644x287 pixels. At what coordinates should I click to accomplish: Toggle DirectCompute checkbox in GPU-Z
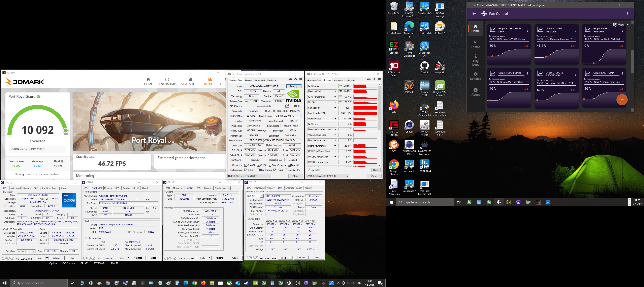(x=270, y=165)
